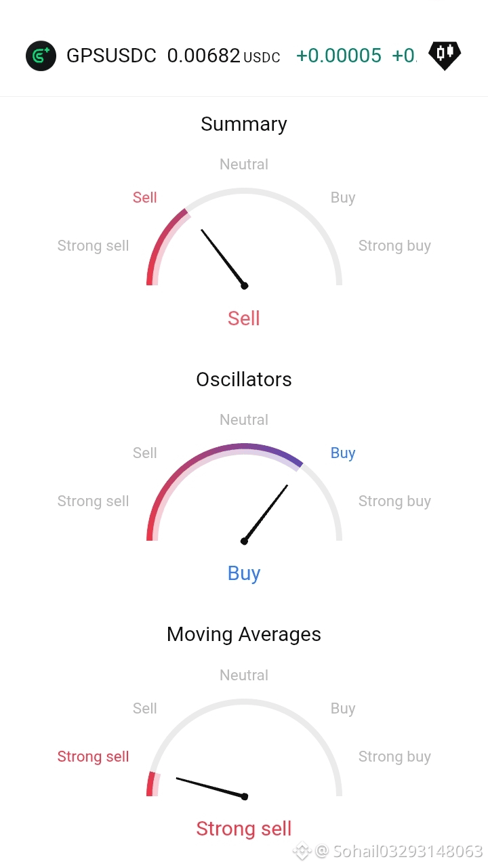The height and width of the screenshot is (868, 488).
Task: Tap Strong sell result under Moving Averages
Action: coord(244,829)
